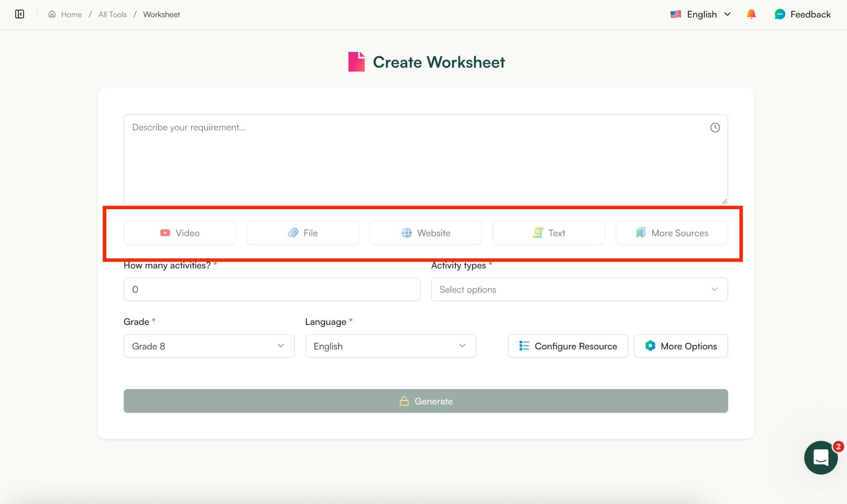Screen dimensions: 847x504
Task: Open More Sources options
Action: click(671, 233)
